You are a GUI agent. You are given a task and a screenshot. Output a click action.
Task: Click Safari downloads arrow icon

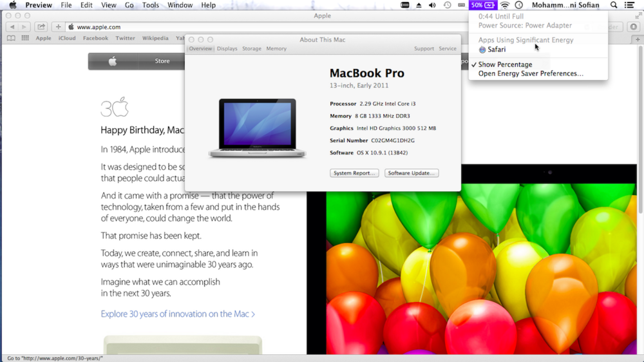pos(634,26)
